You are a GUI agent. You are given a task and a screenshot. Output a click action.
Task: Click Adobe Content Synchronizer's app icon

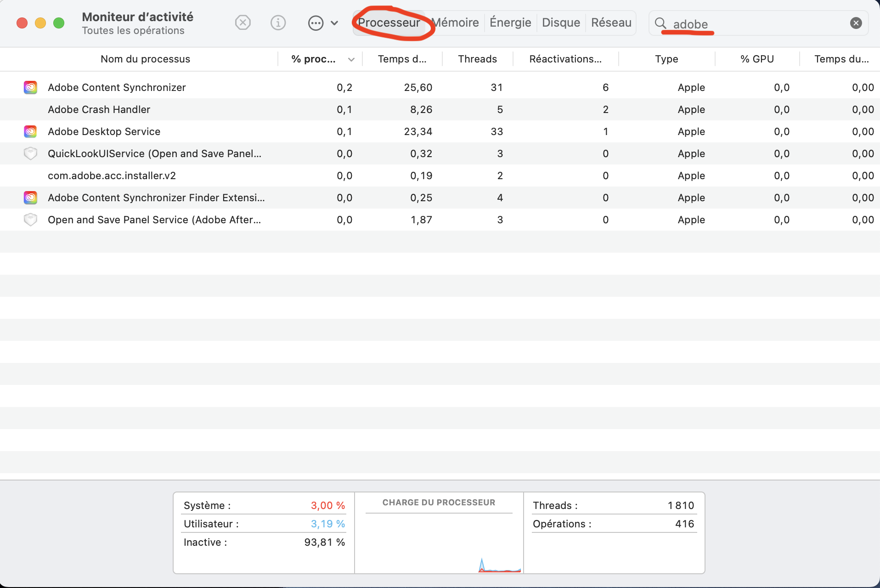30,87
